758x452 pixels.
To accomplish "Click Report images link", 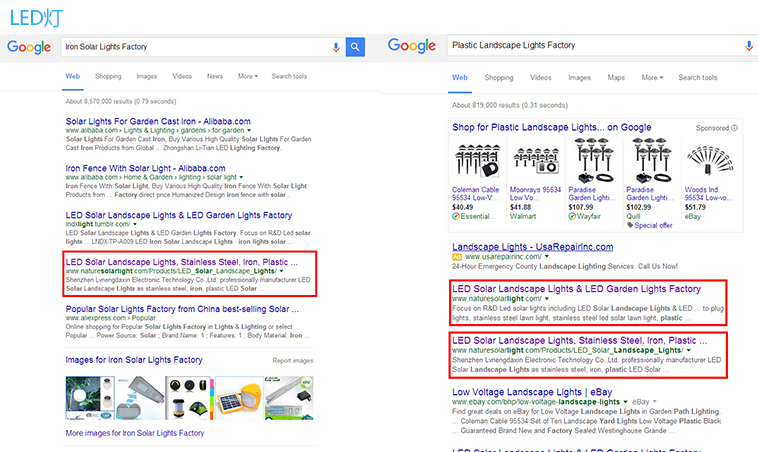I will [x=292, y=361].
